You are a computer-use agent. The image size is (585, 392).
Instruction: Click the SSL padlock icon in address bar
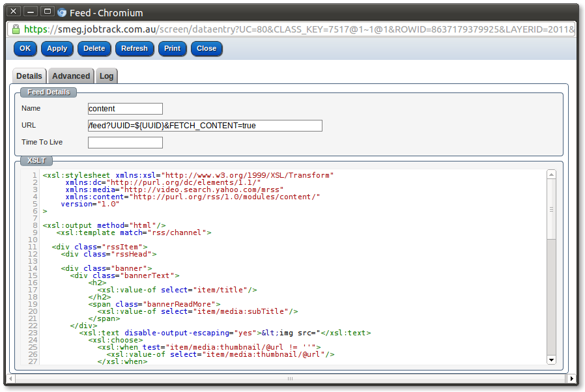pyautogui.click(x=16, y=29)
